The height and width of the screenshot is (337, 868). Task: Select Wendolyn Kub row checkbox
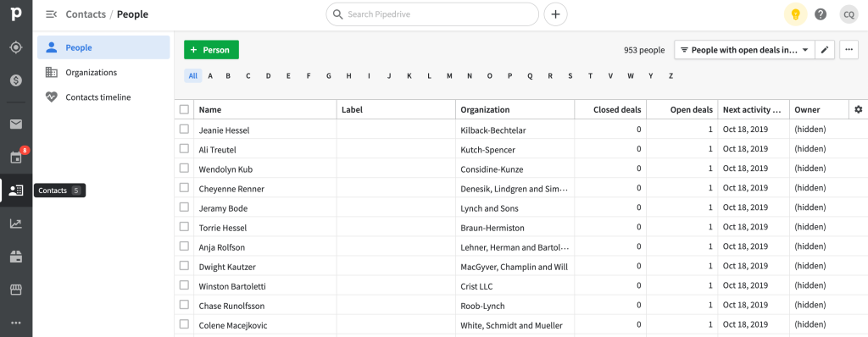pos(184,168)
